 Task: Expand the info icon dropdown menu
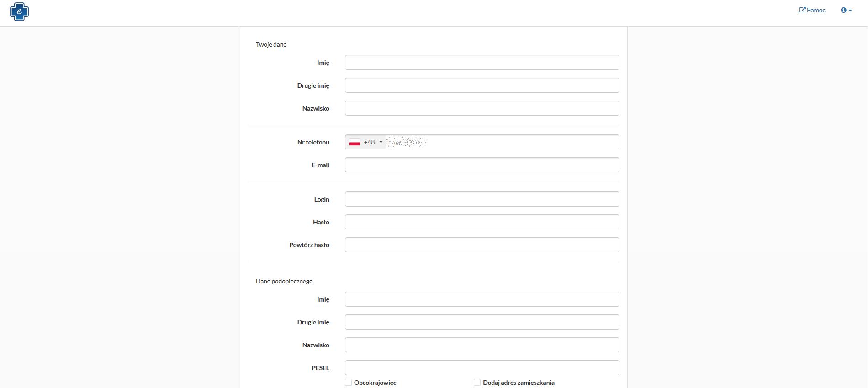coord(846,10)
